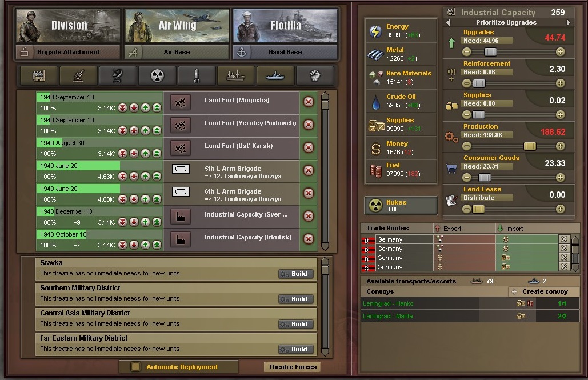Select the radar station build icon
The height and width of the screenshot is (380, 588).
pos(118,76)
